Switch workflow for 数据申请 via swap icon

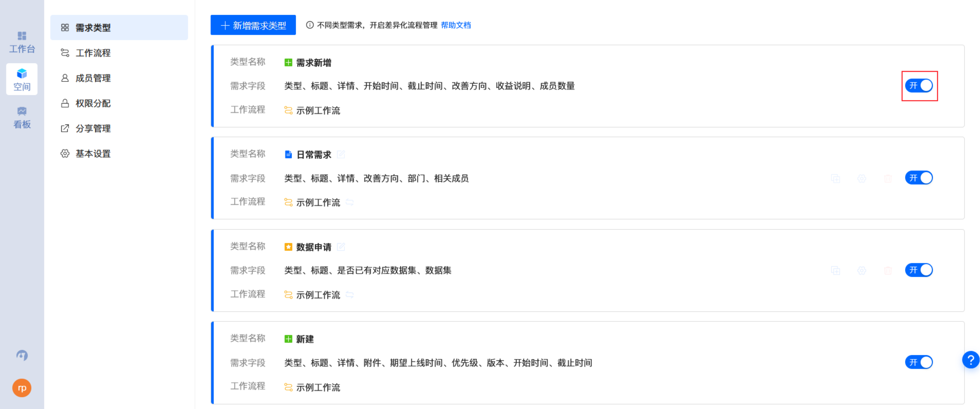pos(350,295)
